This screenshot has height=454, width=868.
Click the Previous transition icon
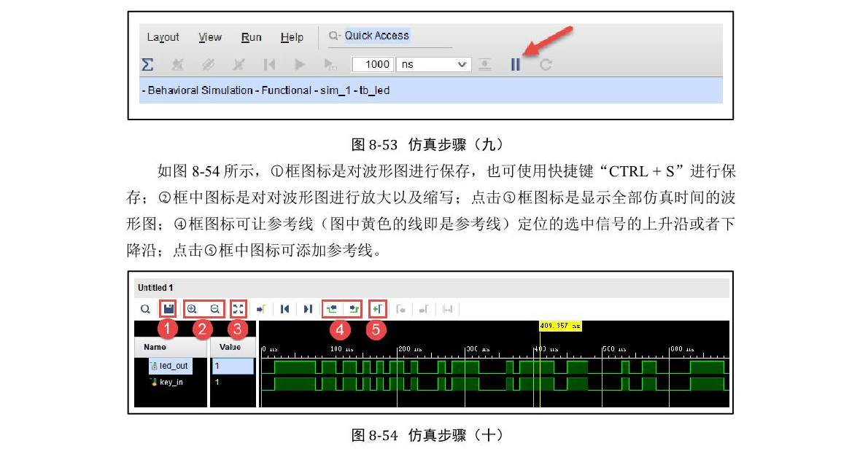tap(332, 309)
